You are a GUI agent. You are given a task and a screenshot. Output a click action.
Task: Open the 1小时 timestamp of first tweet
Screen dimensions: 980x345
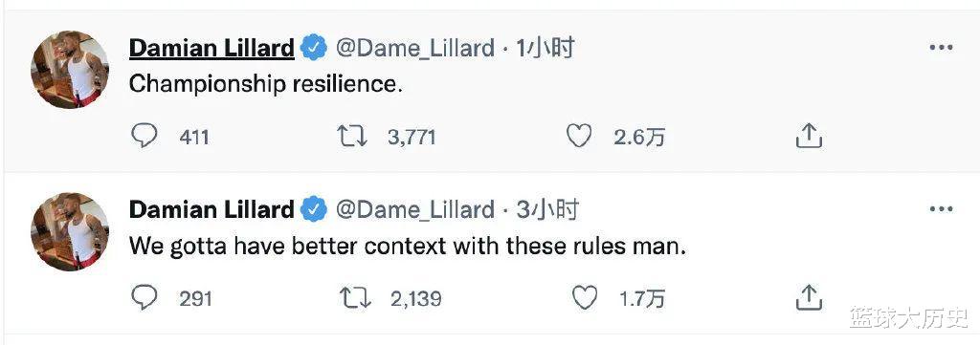click(x=545, y=48)
